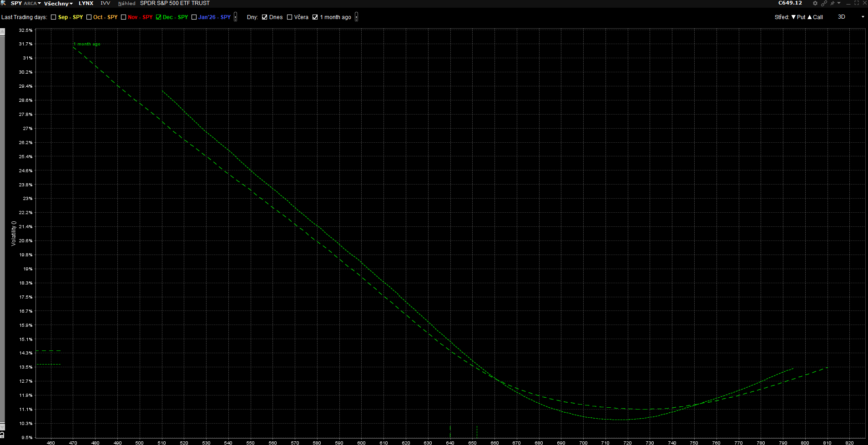The image size is (868, 445).
Task: Click the C649.12 price text
Action: [790, 3]
